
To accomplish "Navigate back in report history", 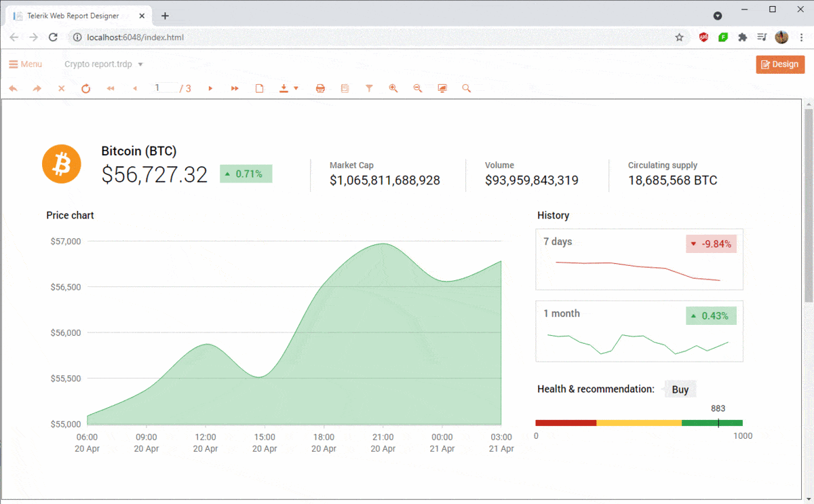I will pos(13,88).
